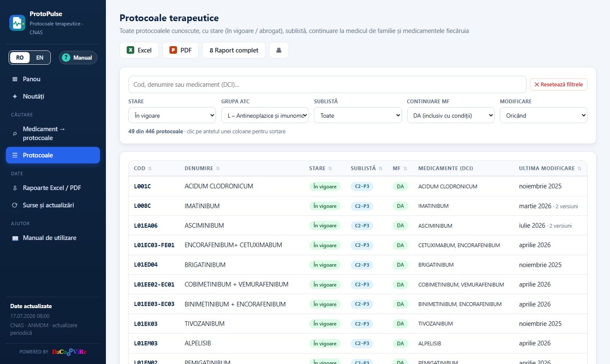Click protocol code L01EA06

[x=146, y=226]
